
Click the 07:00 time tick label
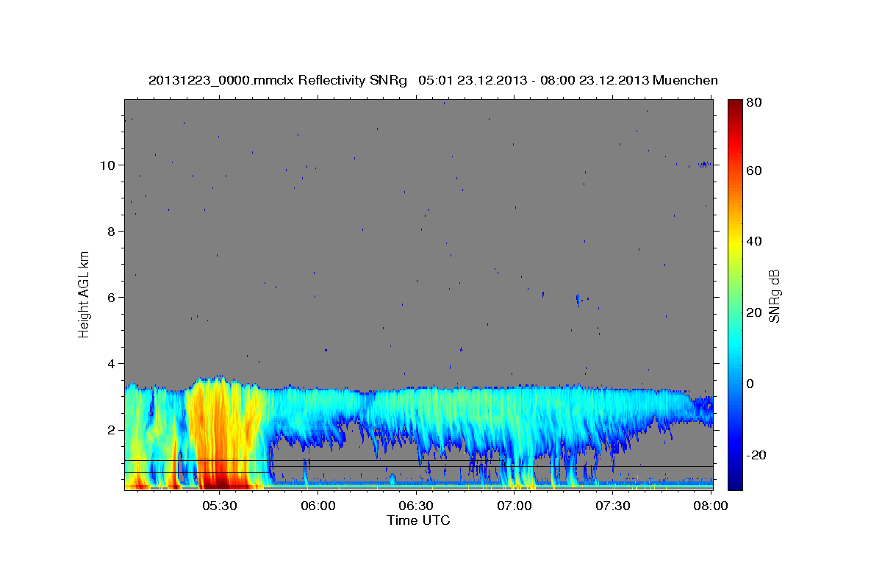pyautogui.click(x=514, y=506)
